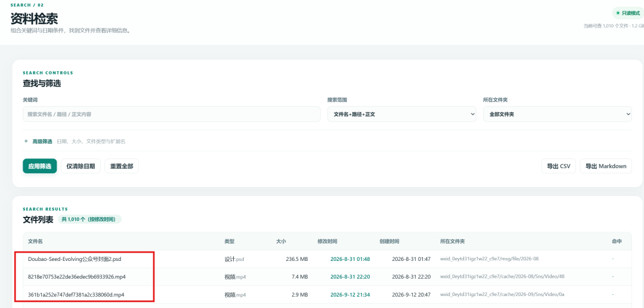
Task: Expand the 高级筛选 section
Action: point(42,141)
